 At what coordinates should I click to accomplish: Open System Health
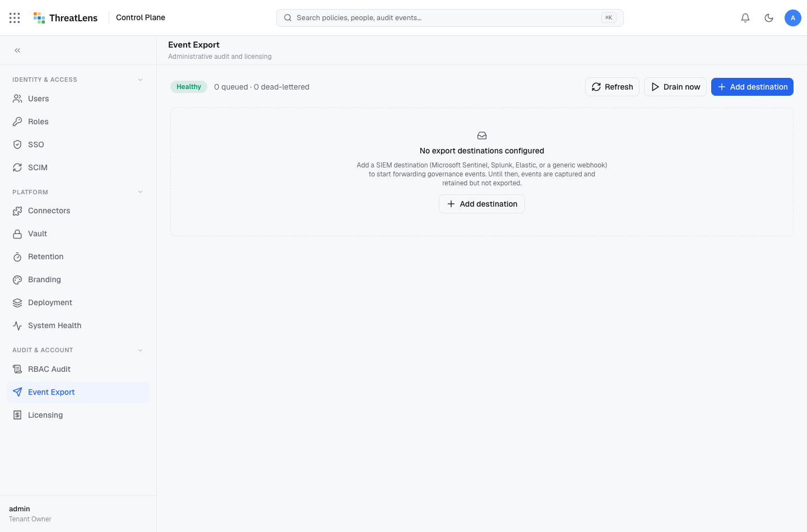[78, 326]
